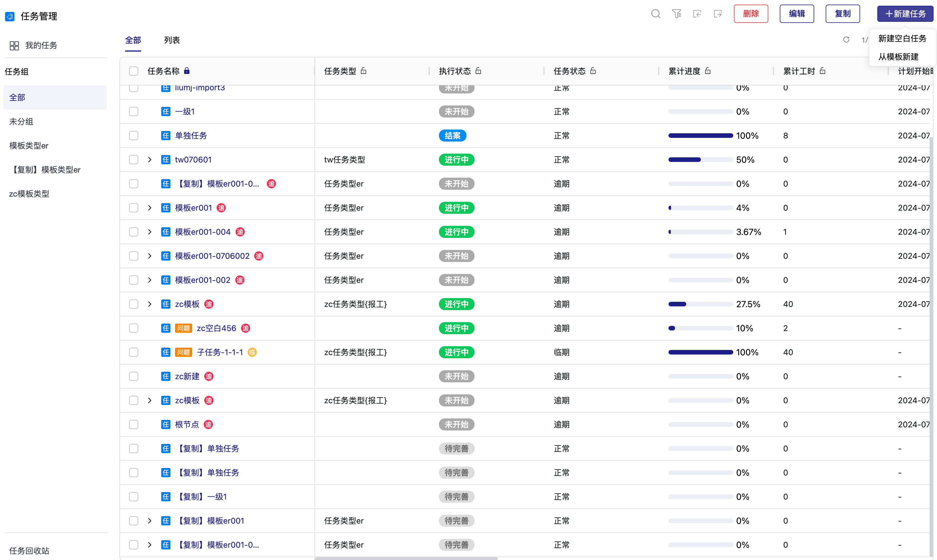937x560 pixels.
Task: Click the 50% progress bar of tw070601
Action: coord(700,160)
